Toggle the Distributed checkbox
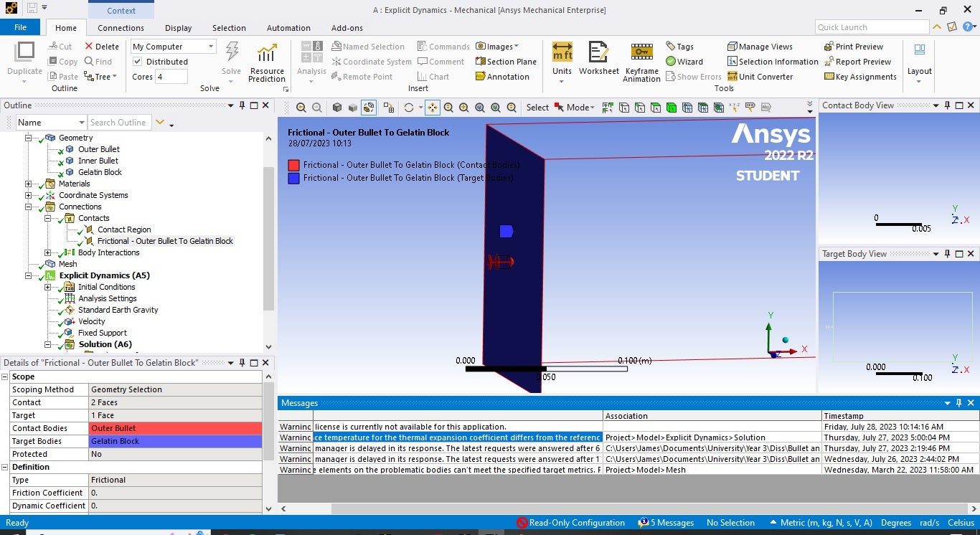Screen dimensions: 980x535 pos(137,62)
